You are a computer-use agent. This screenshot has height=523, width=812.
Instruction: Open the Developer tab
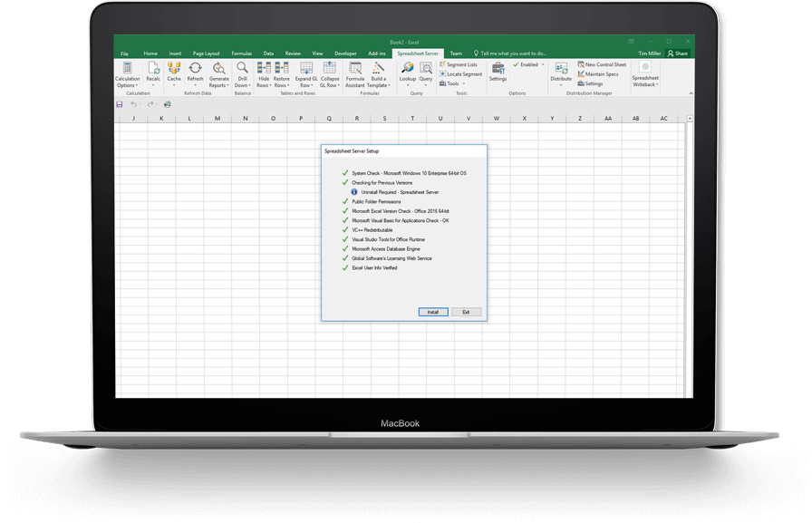pyautogui.click(x=345, y=53)
